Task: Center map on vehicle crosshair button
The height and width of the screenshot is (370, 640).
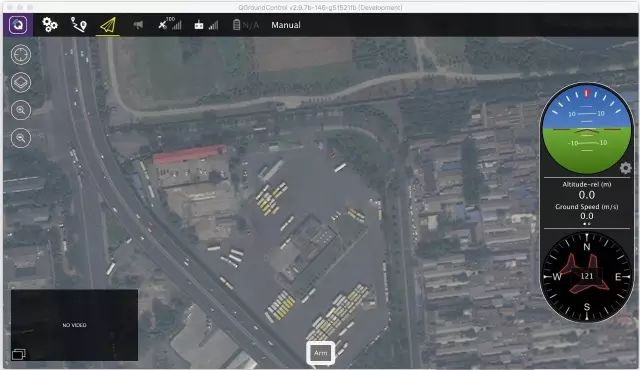Action: point(21,55)
